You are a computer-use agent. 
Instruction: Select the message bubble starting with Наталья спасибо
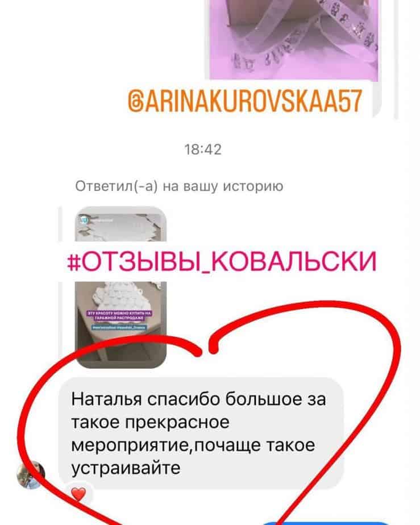pos(201,432)
